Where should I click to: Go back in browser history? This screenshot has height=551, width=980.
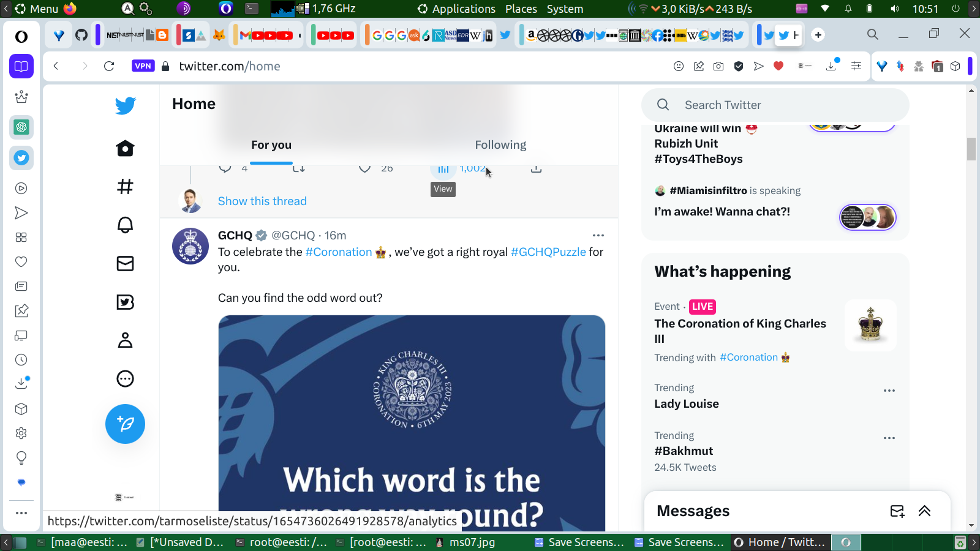point(56,66)
